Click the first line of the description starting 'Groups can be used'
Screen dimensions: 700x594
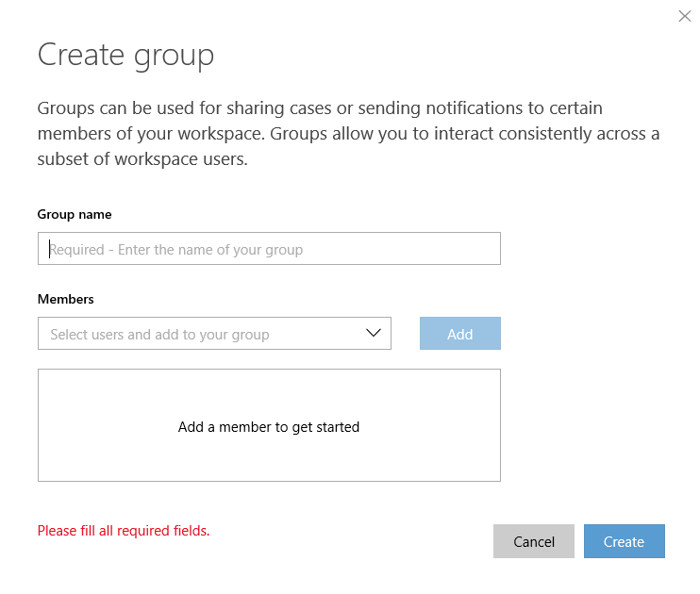click(x=320, y=108)
